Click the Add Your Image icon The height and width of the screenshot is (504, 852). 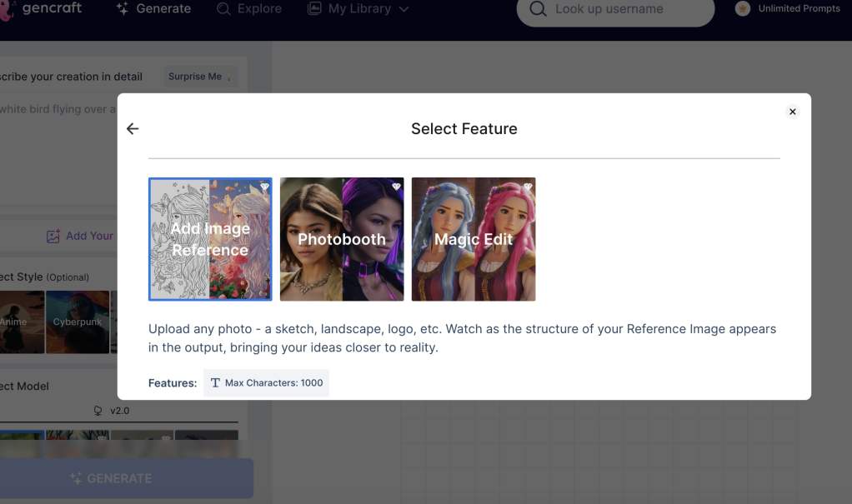point(53,236)
